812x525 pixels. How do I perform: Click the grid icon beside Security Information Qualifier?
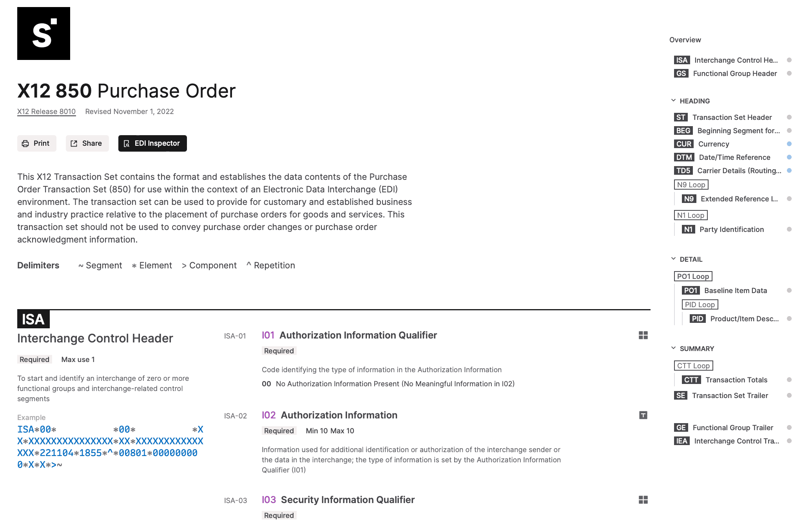[x=643, y=500]
